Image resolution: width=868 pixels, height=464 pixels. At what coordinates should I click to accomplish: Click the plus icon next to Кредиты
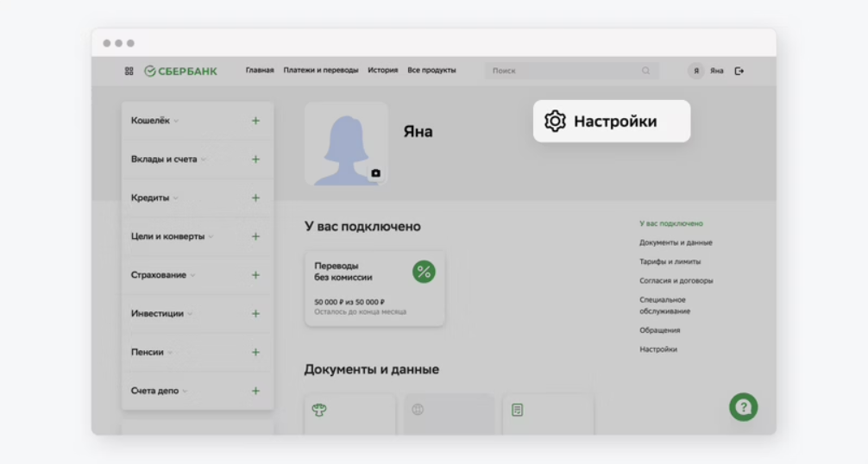255,198
